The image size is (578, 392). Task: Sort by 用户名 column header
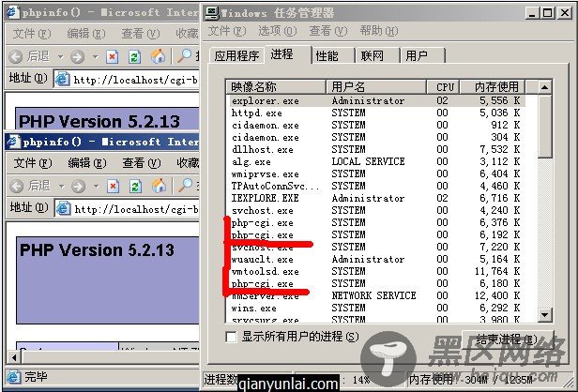tap(376, 87)
